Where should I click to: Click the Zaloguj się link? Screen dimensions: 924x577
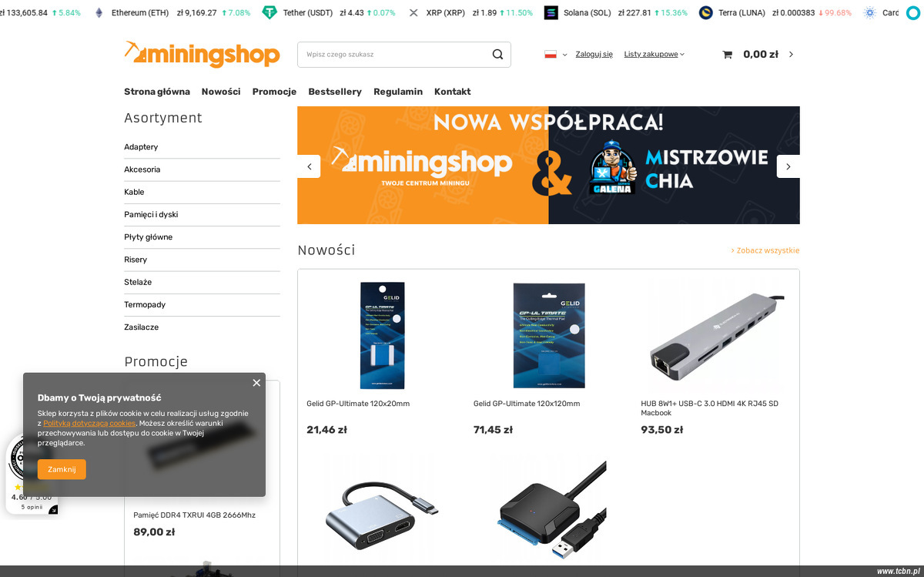[x=594, y=55]
